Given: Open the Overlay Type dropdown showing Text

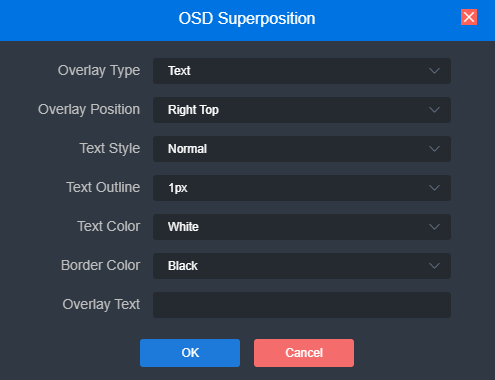Looking at the screenshot, I should pyautogui.click(x=302, y=71).
